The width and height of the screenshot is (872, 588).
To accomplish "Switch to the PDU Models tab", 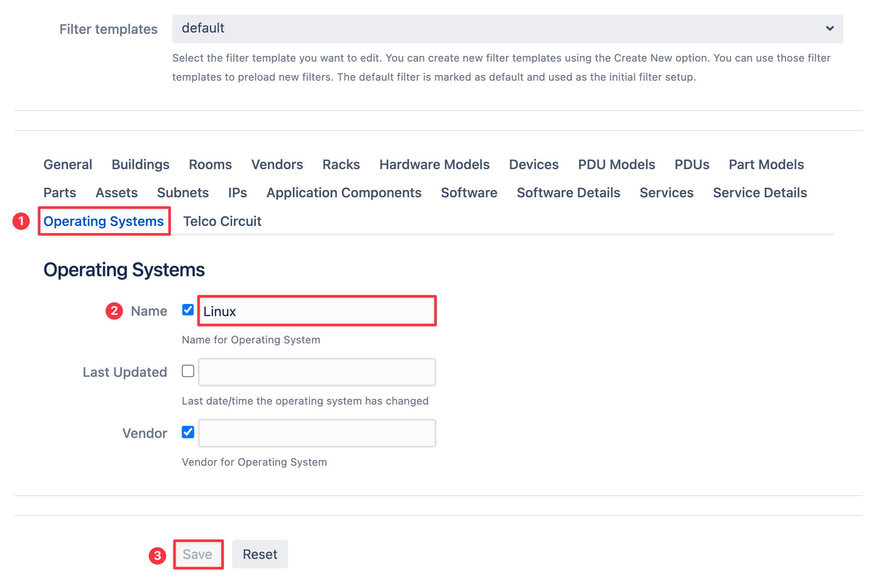I will pyautogui.click(x=616, y=164).
